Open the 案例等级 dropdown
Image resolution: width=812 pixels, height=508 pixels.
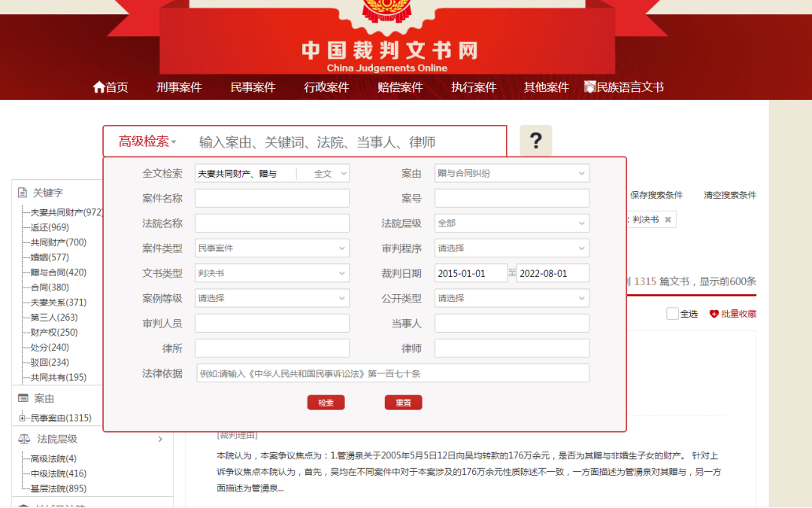(272, 298)
